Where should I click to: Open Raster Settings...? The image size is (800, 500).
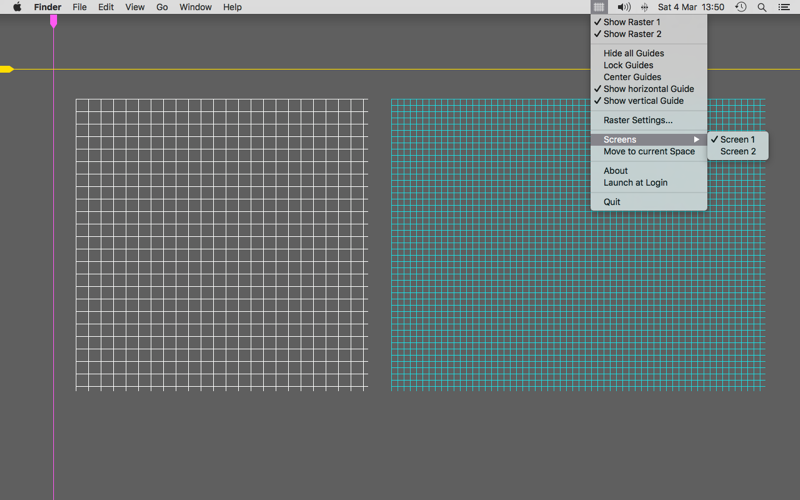(x=649, y=120)
